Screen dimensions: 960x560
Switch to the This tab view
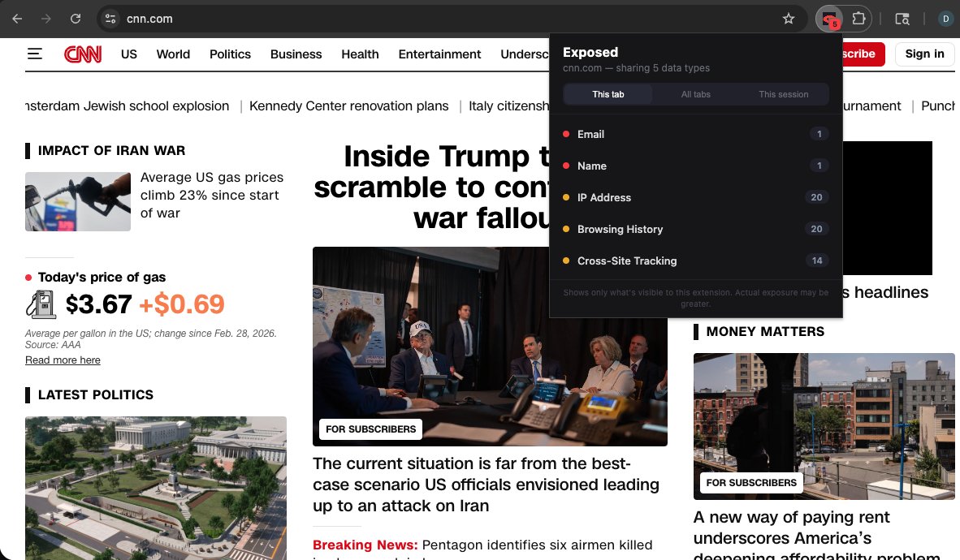(608, 94)
